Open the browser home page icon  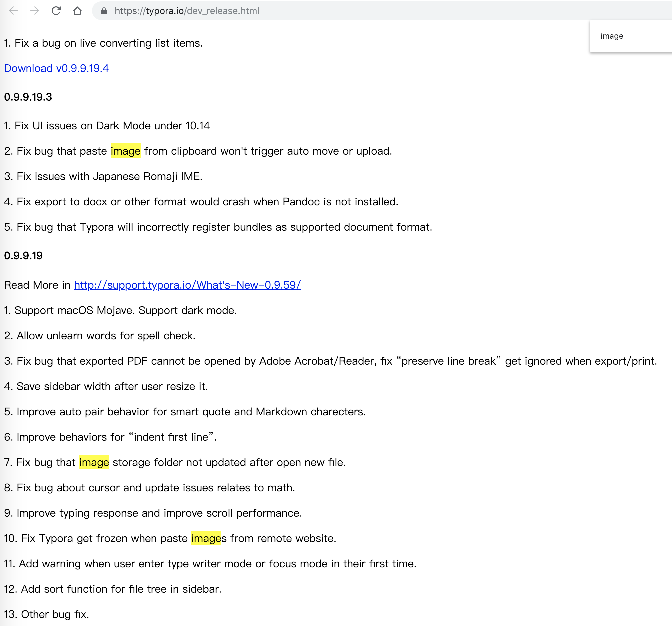pyautogui.click(x=77, y=11)
